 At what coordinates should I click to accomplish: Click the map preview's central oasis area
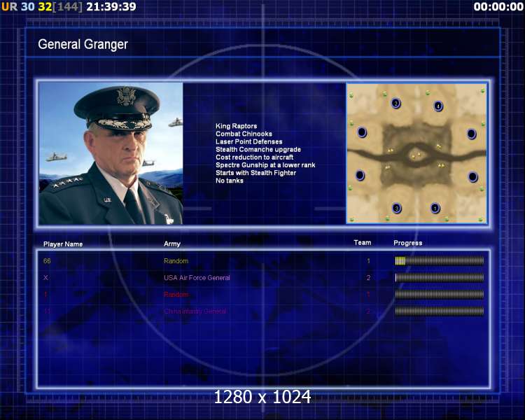point(416,155)
